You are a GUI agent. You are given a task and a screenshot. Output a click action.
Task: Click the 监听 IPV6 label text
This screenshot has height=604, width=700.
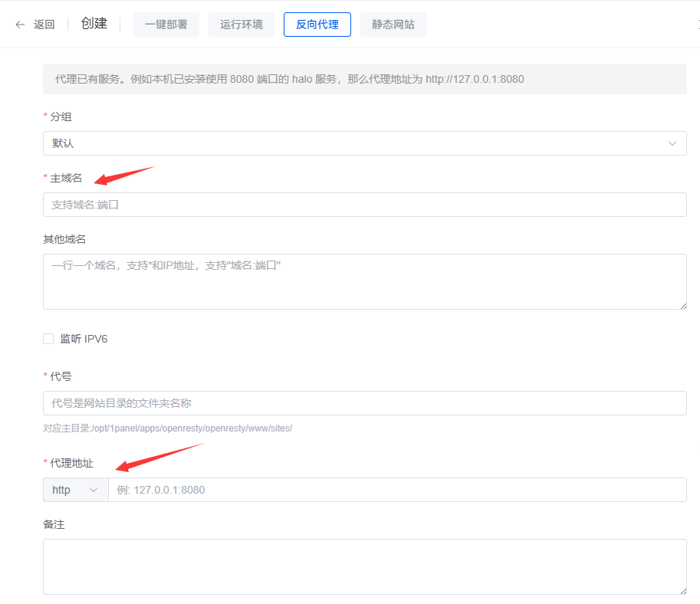tap(84, 339)
